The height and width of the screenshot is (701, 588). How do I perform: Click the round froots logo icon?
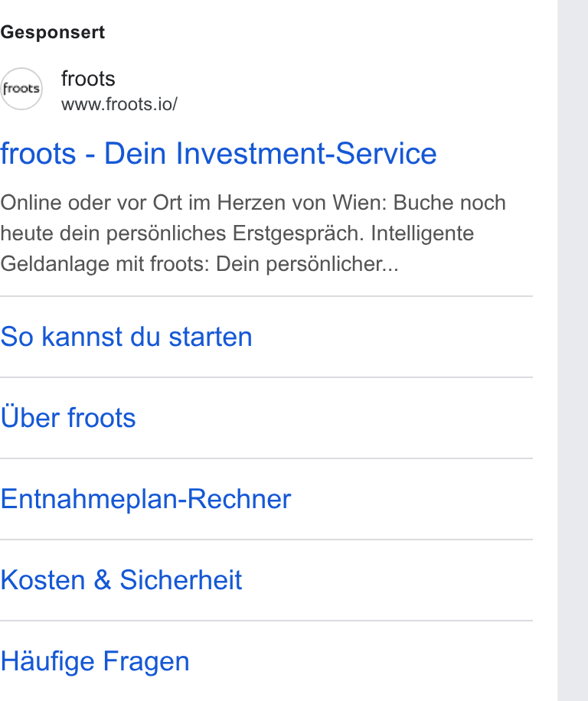point(21,89)
